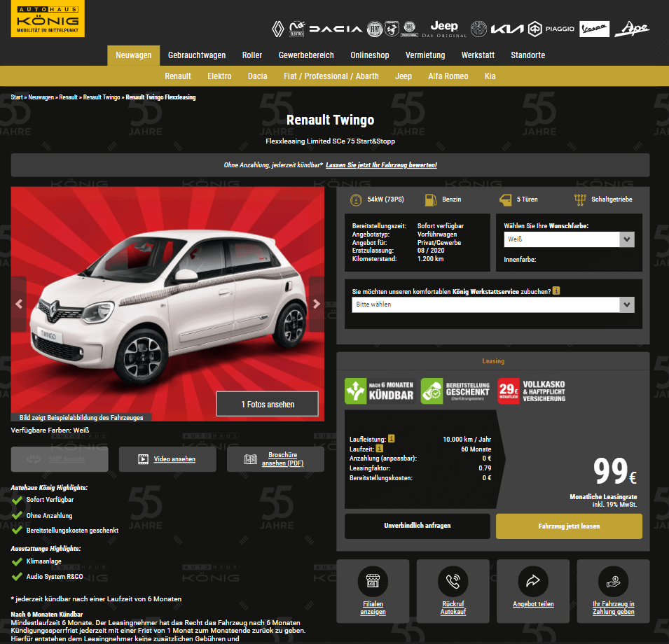669x644 pixels.
Task: Click Unverbindlich anfragen button
Action: [418, 526]
